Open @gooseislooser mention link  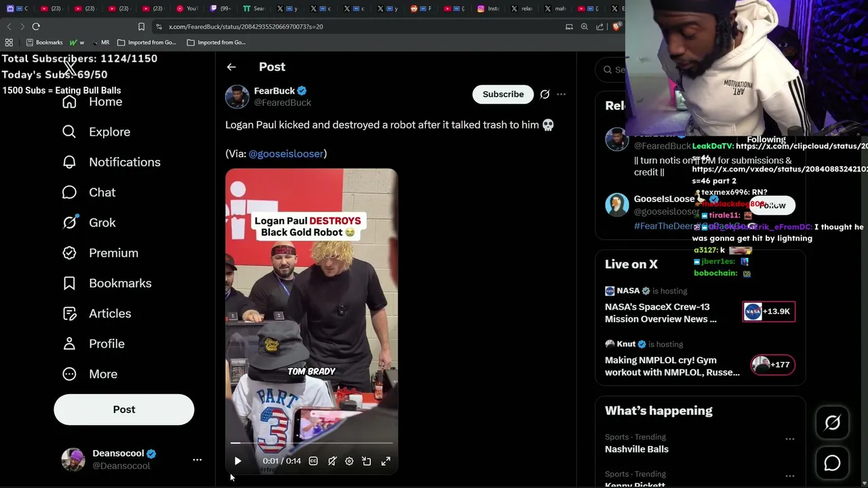286,154
